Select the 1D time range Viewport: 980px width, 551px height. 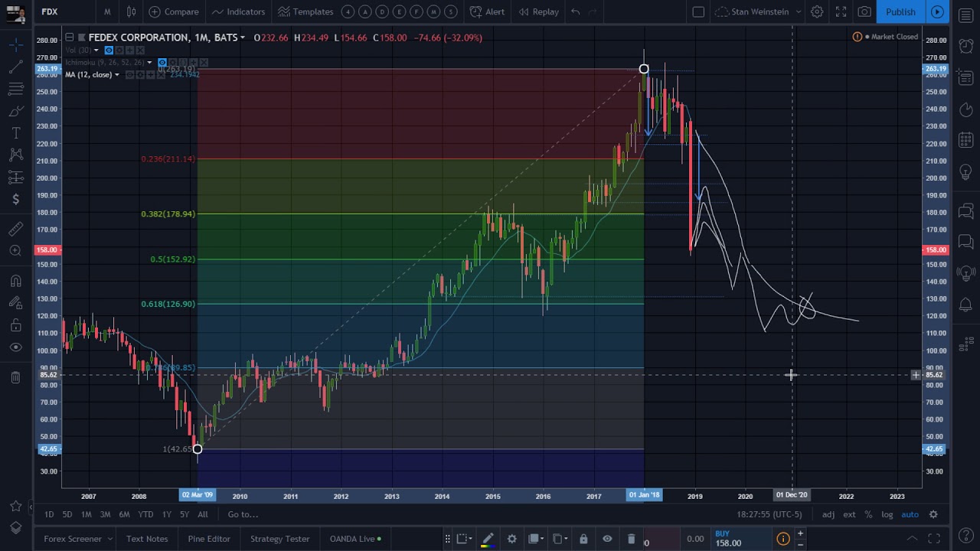click(49, 514)
